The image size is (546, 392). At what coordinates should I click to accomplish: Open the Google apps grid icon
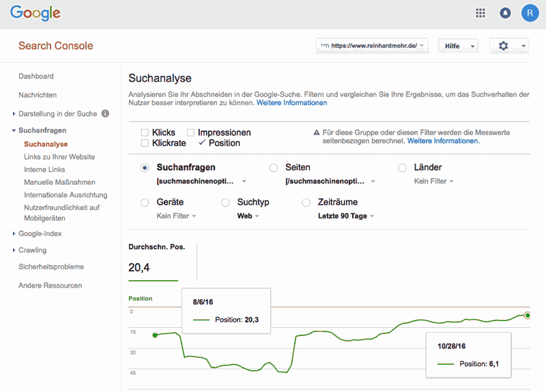(480, 13)
